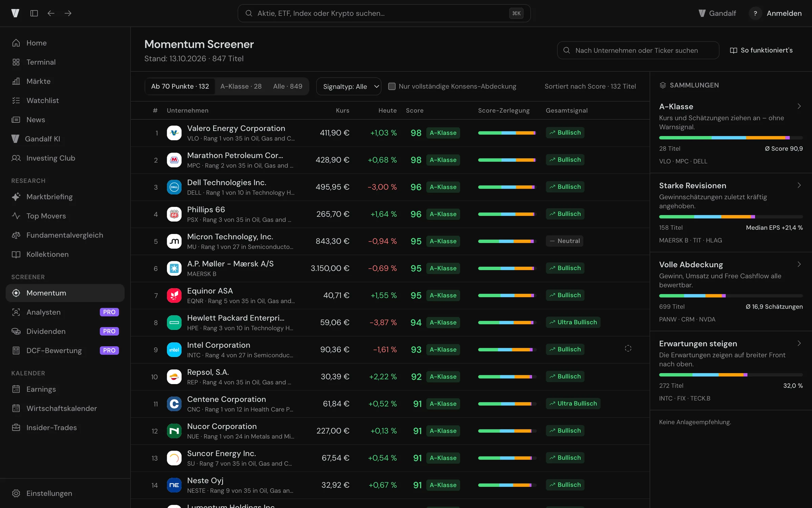Viewport: 812px width, 508px height.
Task: Click Gandalf in top bar
Action: [717, 13]
